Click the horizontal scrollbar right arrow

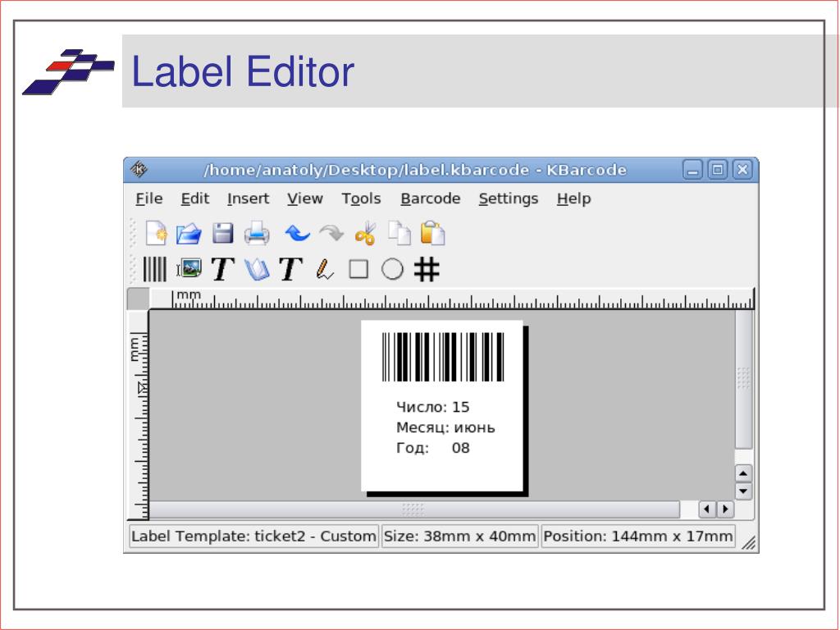[725, 509]
